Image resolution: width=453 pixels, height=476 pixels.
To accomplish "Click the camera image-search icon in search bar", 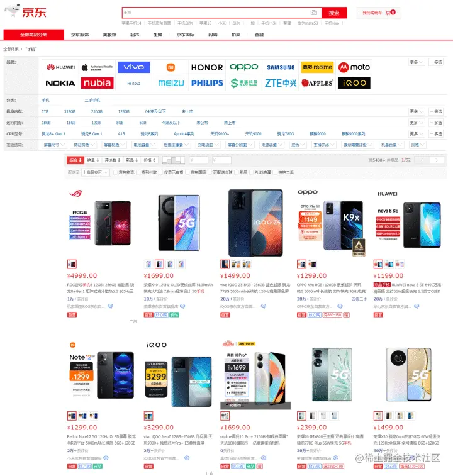I will [314, 13].
